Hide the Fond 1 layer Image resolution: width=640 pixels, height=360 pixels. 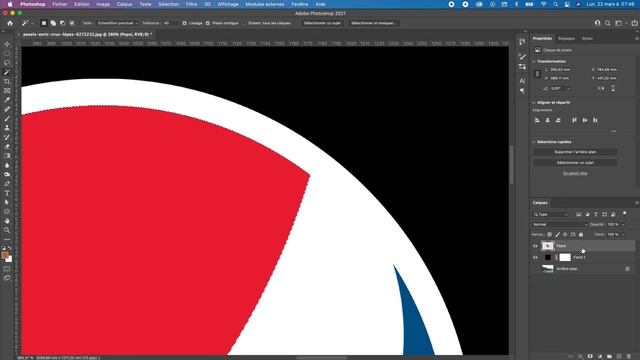535,258
